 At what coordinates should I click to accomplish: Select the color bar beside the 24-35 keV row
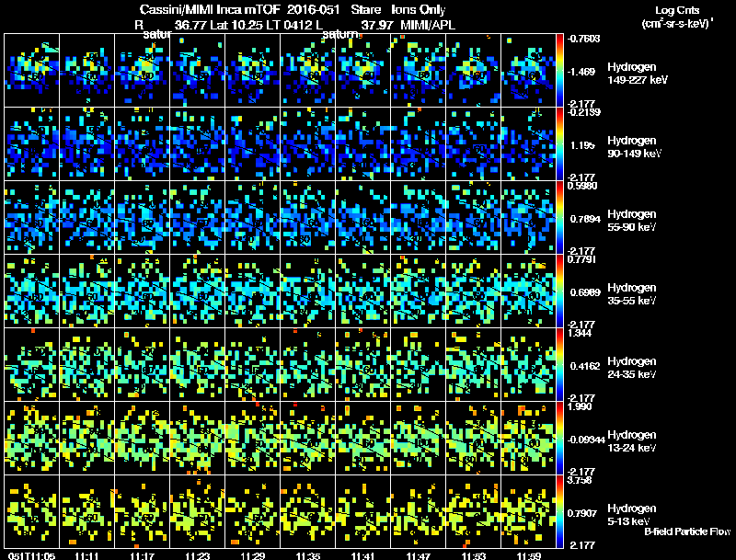(559, 365)
